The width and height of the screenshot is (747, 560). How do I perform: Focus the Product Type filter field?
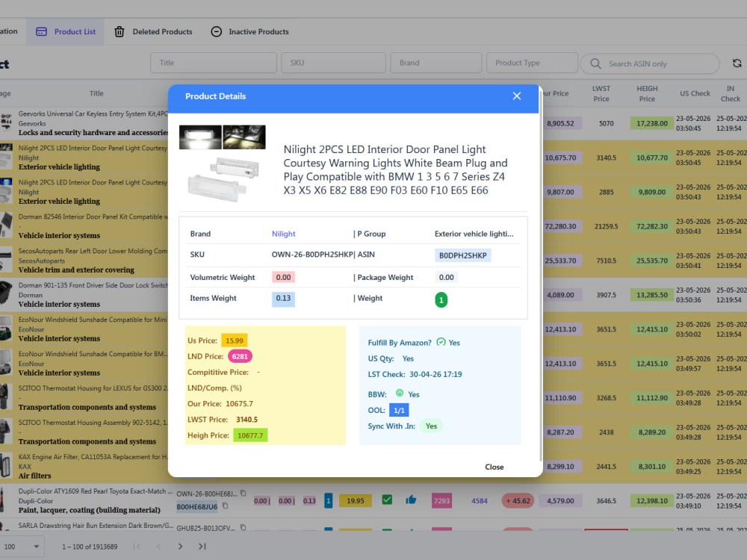point(532,63)
